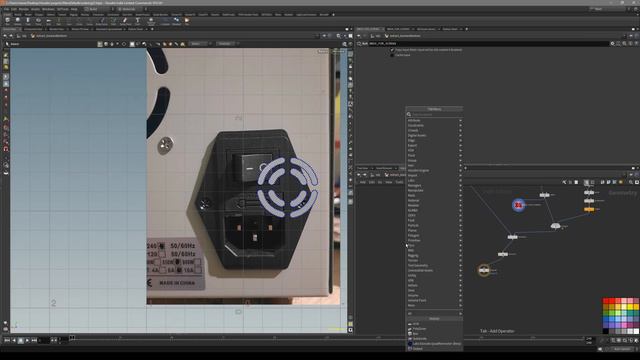The height and width of the screenshot is (360, 640).
Task: Open the Build desktop dropdown
Action: (99, 9)
